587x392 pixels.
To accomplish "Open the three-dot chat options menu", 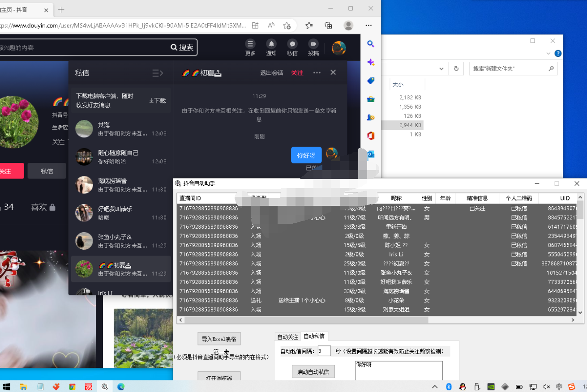I will click(x=317, y=73).
